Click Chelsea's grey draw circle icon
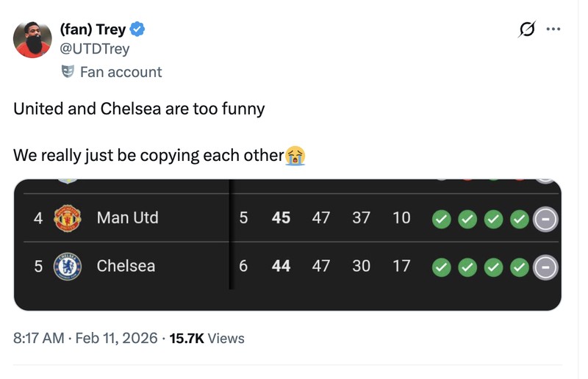Viewport: 588px width, 379px height. click(x=545, y=267)
